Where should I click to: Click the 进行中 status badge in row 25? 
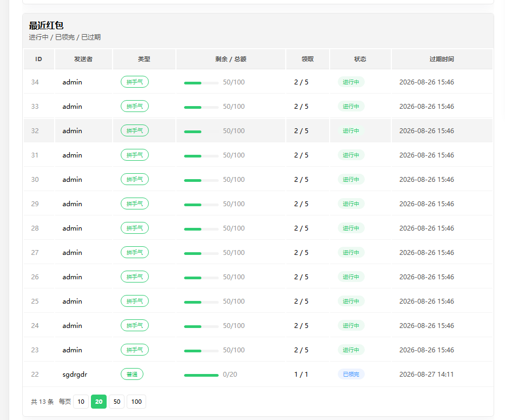pos(351,301)
